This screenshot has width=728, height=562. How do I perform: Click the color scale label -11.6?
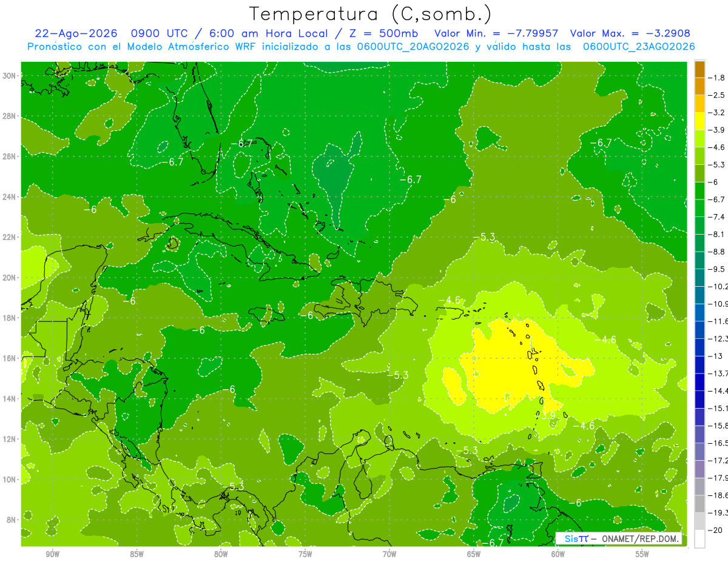(x=718, y=321)
